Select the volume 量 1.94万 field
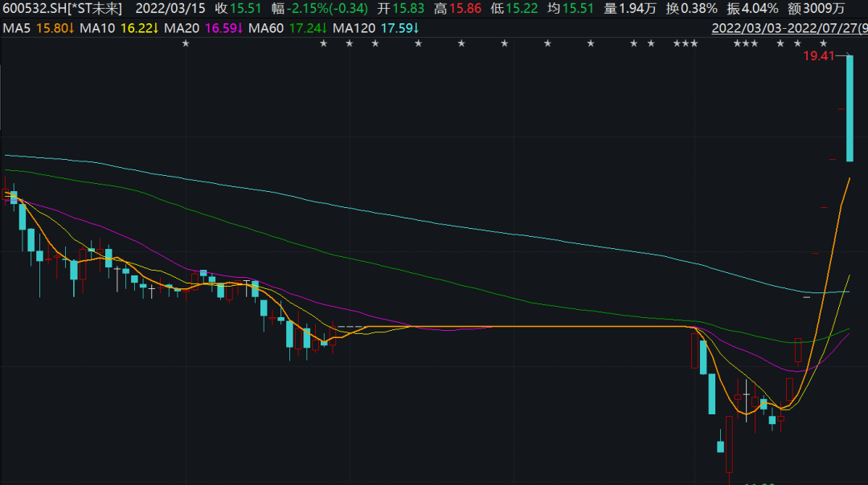 point(624,10)
